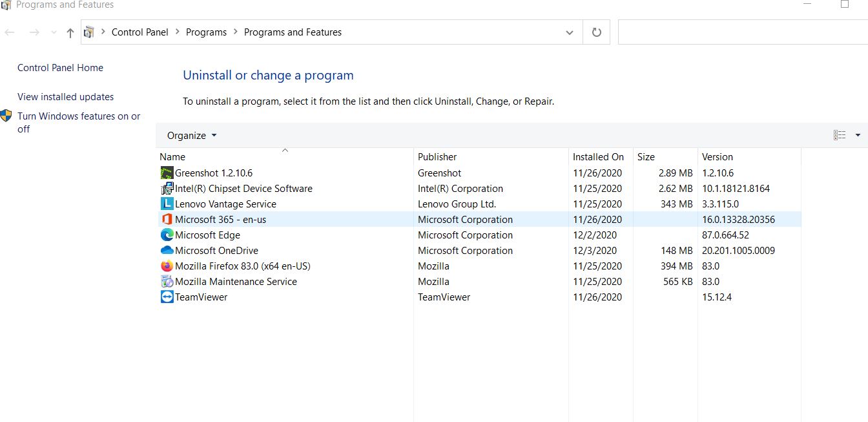Click the Microsoft 365 Office icon
868x422 pixels.
pyautogui.click(x=167, y=220)
